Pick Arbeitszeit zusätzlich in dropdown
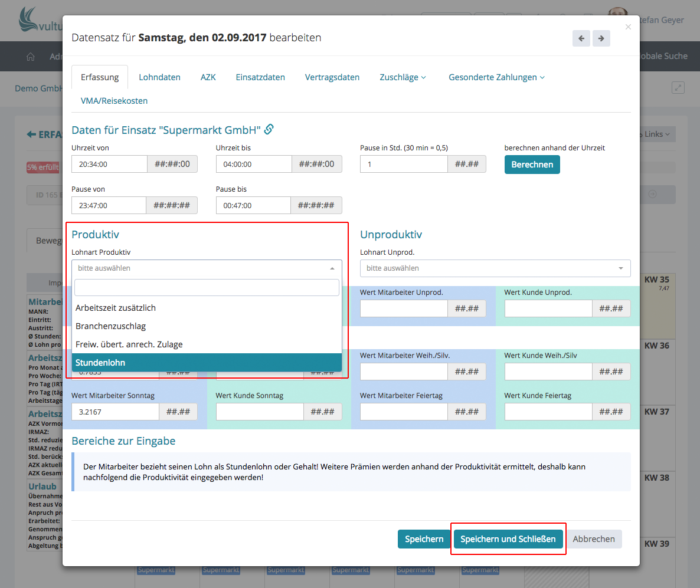This screenshot has height=588, width=700. (207, 308)
